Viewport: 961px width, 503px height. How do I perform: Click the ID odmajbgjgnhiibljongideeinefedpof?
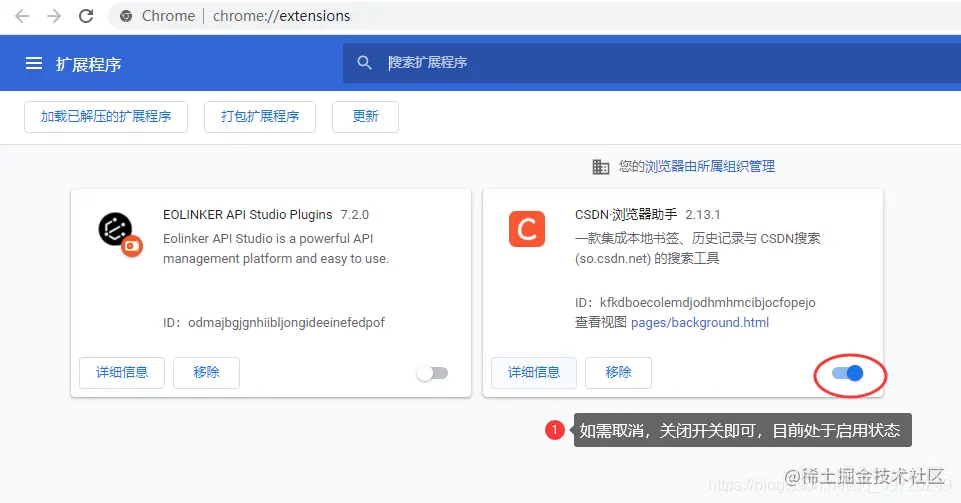[286, 323]
